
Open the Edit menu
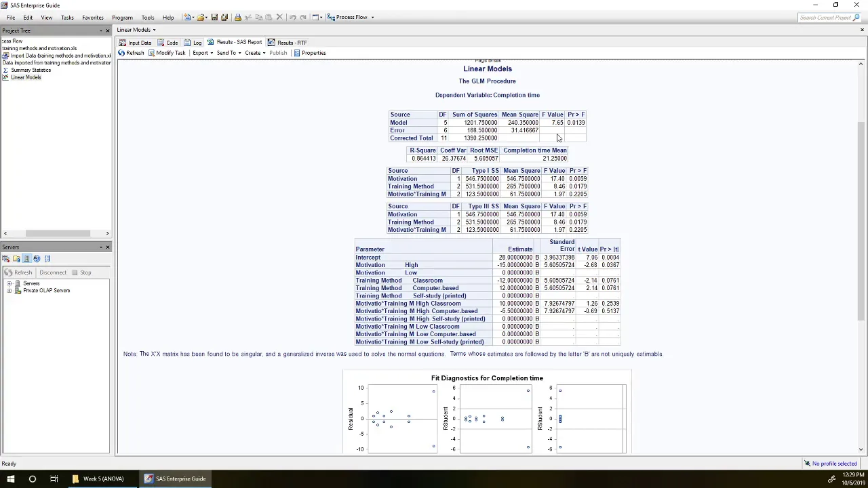[x=28, y=17]
